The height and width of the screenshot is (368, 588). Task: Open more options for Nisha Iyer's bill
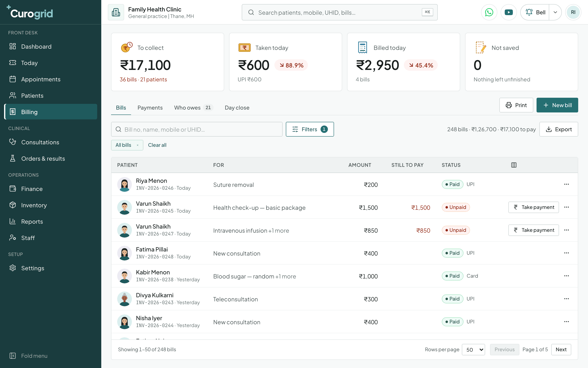(x=566, y=322)
